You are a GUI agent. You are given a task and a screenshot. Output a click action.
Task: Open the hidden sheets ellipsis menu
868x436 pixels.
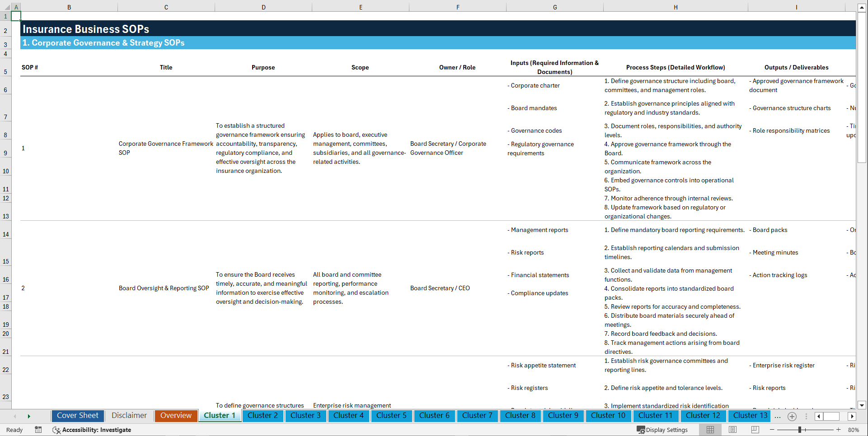pyautogui.click(x=778, y=416)
